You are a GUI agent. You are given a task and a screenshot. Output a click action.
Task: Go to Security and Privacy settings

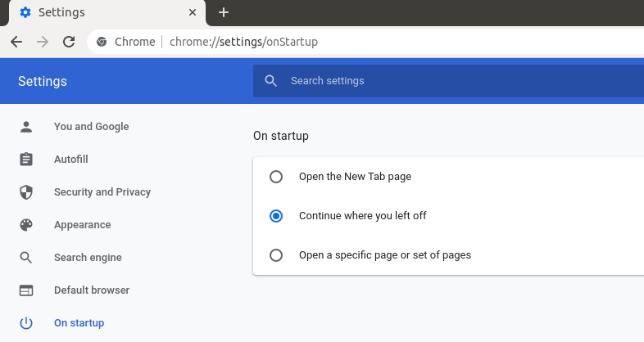(102, 192)
